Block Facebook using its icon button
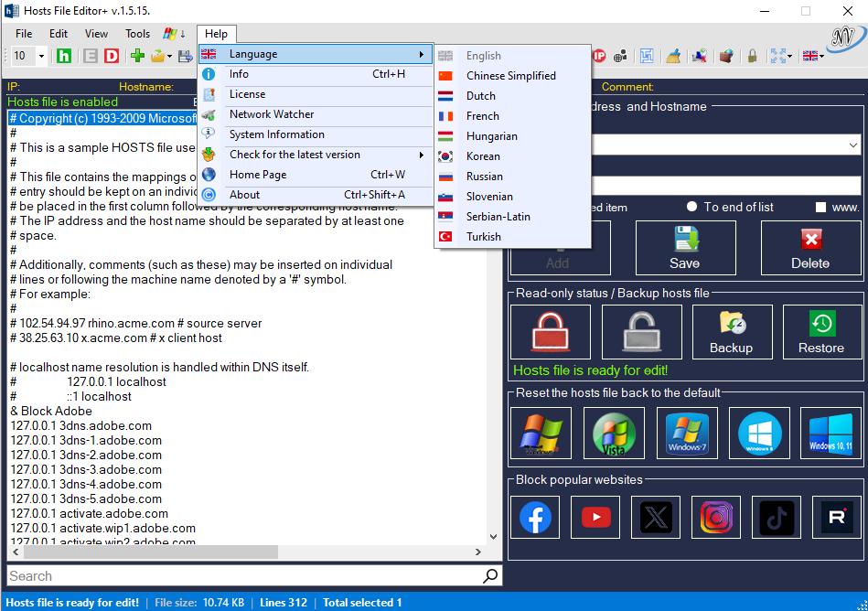 point(535,518)
